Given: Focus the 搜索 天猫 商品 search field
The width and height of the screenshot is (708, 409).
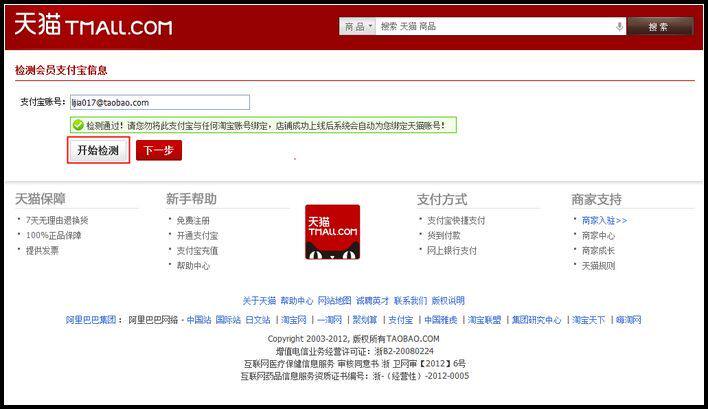Looking at the screenshot, I should click(496, 27).
